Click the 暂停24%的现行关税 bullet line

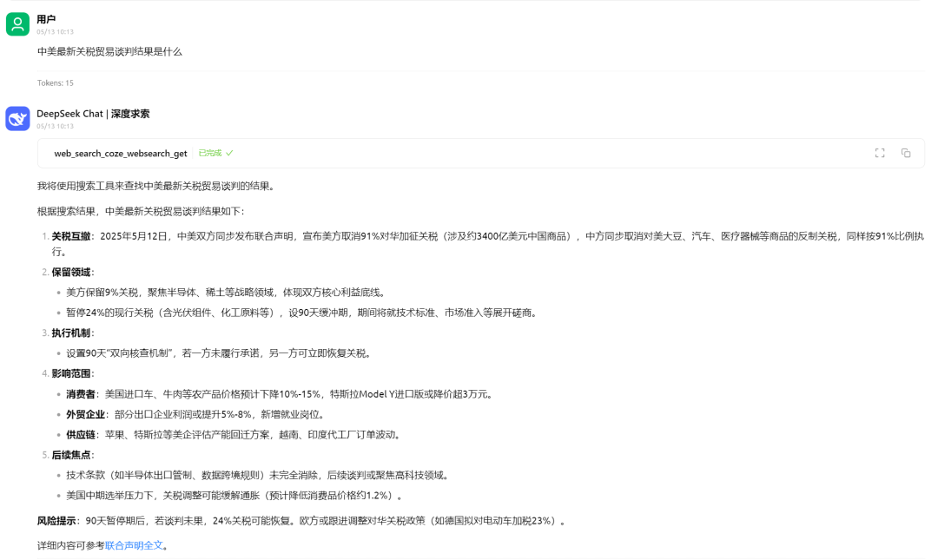point(303,313)
